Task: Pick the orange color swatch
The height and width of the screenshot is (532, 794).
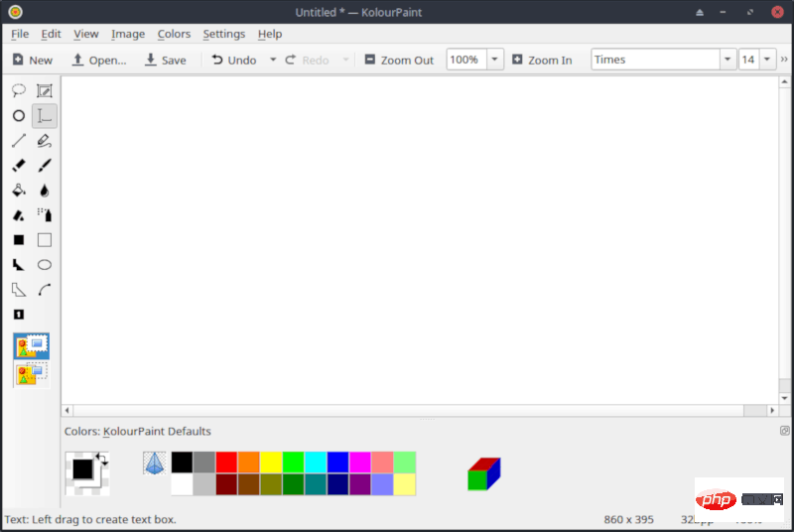Action: [249, 463]
